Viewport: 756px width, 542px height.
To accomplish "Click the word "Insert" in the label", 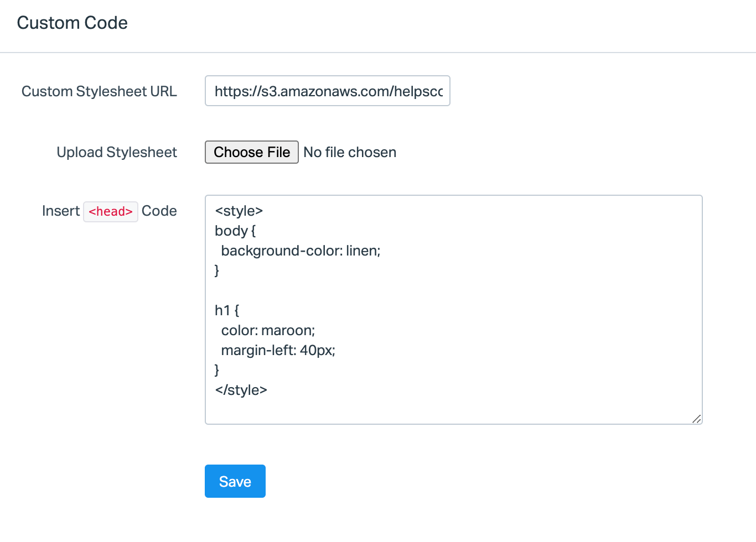I will [x=61, y=211].
